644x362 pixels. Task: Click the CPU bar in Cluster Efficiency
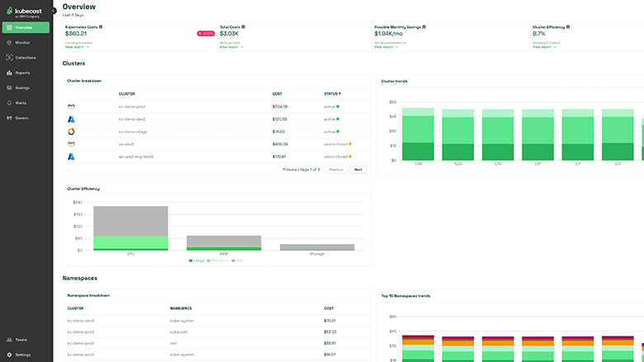(x=130, y=228)
